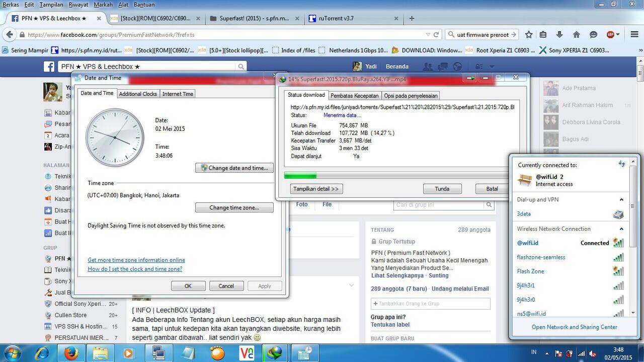Open How do I set the clock link
Screen dimensions: 644x362
pos(135,269)
